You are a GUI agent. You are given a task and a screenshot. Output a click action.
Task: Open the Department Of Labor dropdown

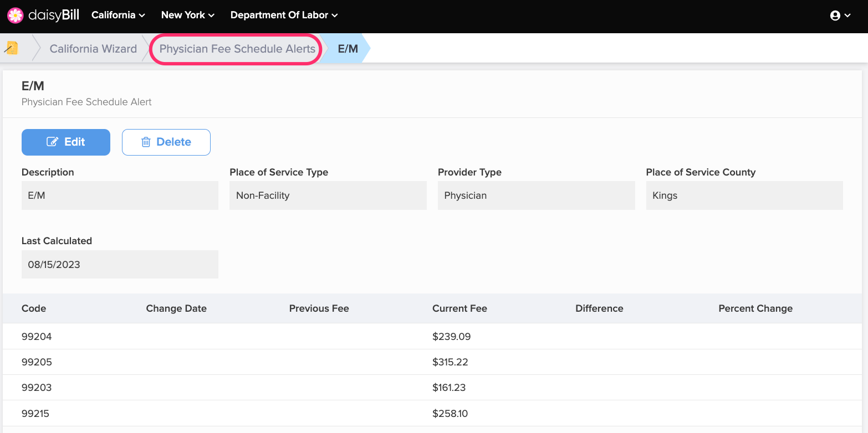[x=284, y=16]
